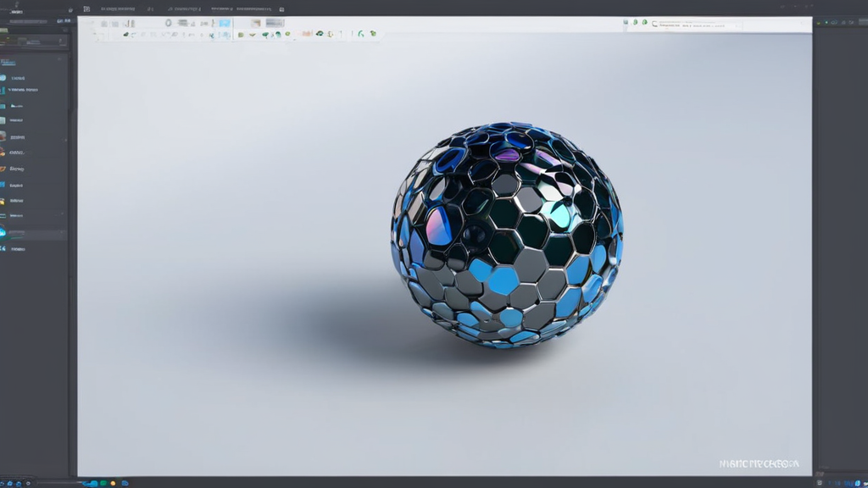
Task: Select the last sidebar row with the blue K-shaped icon
Action: coord(33,249)
